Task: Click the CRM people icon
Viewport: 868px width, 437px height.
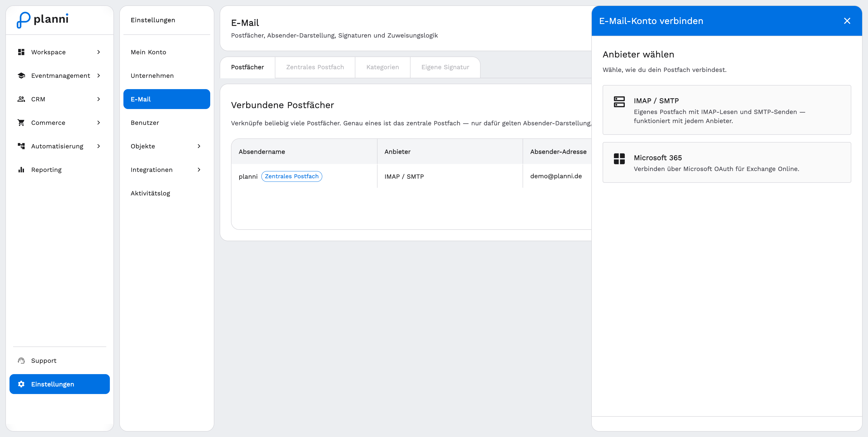Action: point(21,99)
